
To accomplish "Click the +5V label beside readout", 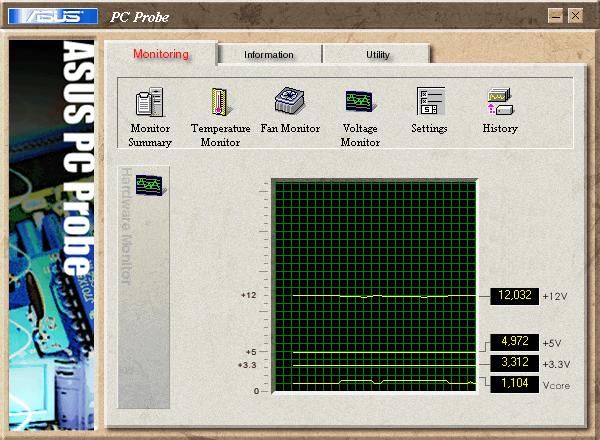I will coord(551,343).
